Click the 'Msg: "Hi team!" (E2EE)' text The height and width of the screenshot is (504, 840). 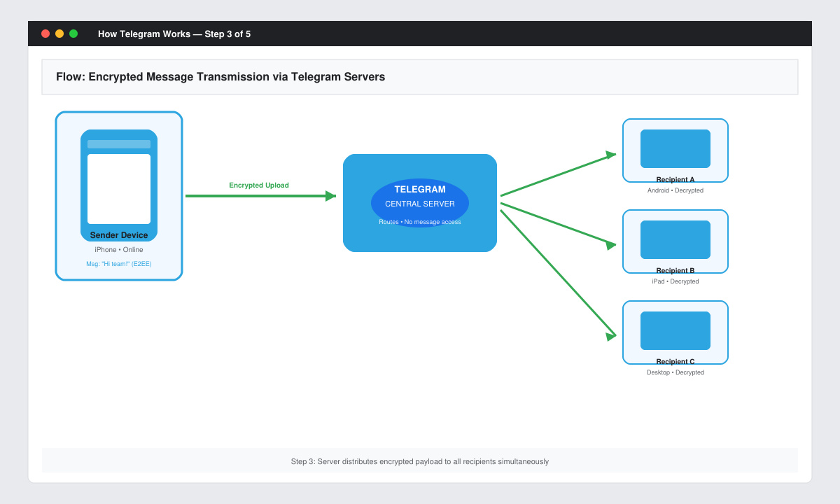(x=119, y=264)
